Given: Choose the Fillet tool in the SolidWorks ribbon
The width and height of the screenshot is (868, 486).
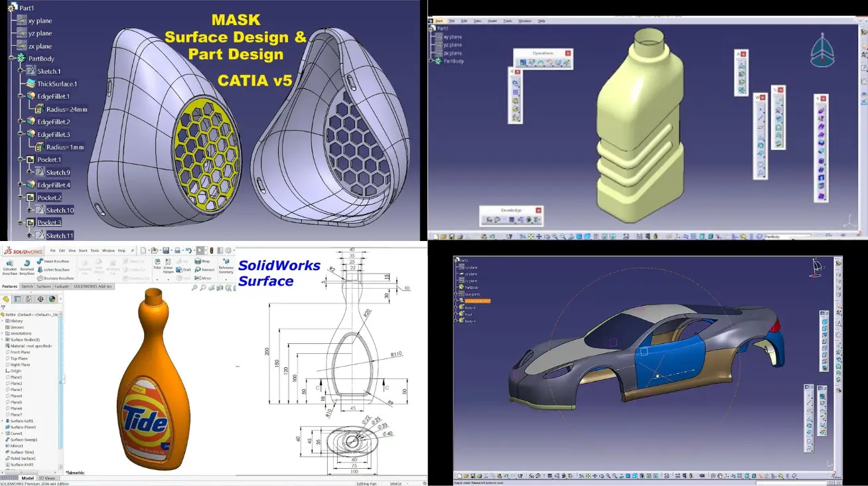Looking at the screenshot, I should 157,262.
